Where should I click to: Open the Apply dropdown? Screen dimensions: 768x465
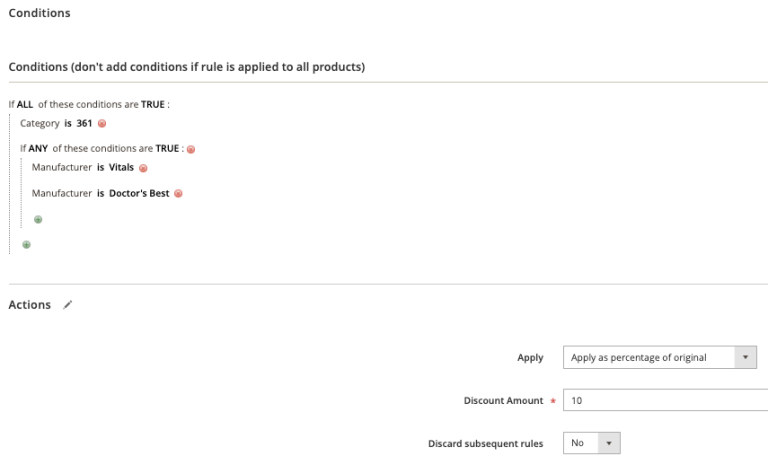coord(660,357)
